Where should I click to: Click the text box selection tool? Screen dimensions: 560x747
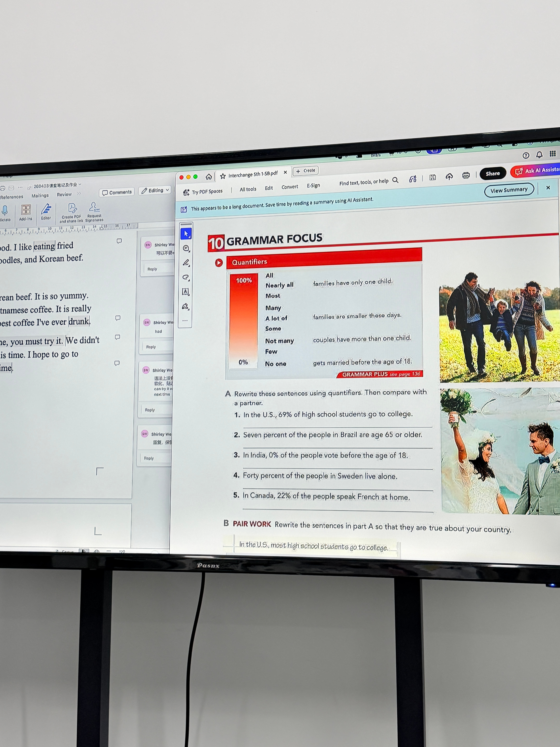(x=185, y=292)
